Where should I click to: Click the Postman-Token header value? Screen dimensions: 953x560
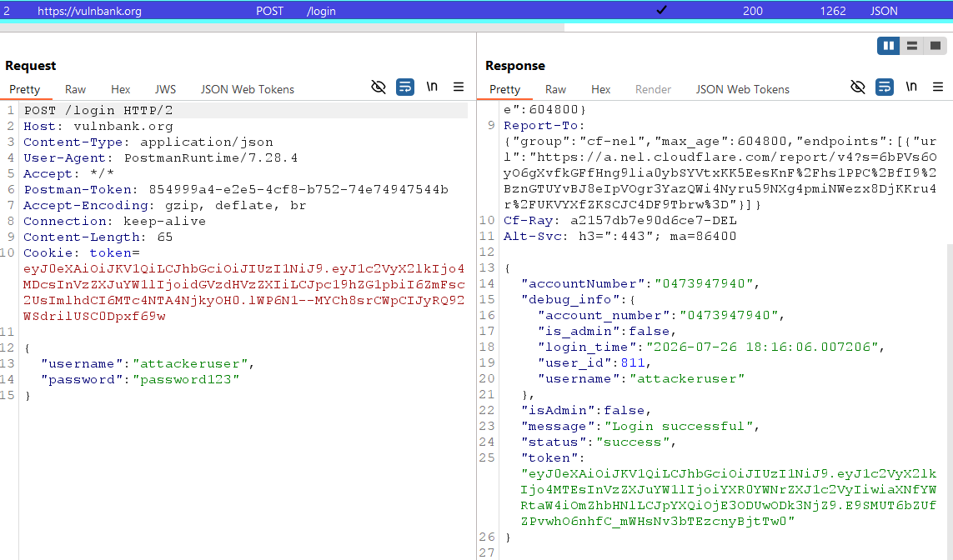click(x=298, y=189)
